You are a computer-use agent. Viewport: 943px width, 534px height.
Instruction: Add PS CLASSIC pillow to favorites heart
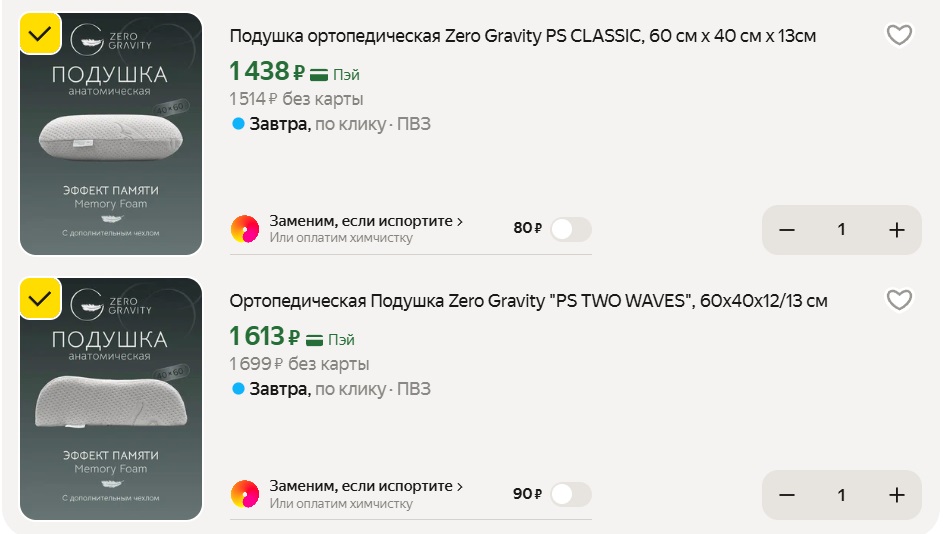coord(899,36)
